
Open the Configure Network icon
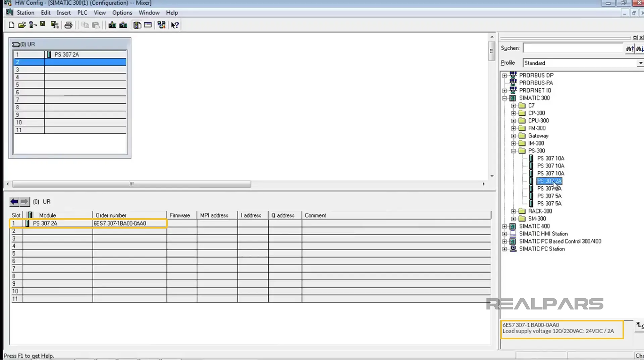pyautogui.click(x=161, y=24)
